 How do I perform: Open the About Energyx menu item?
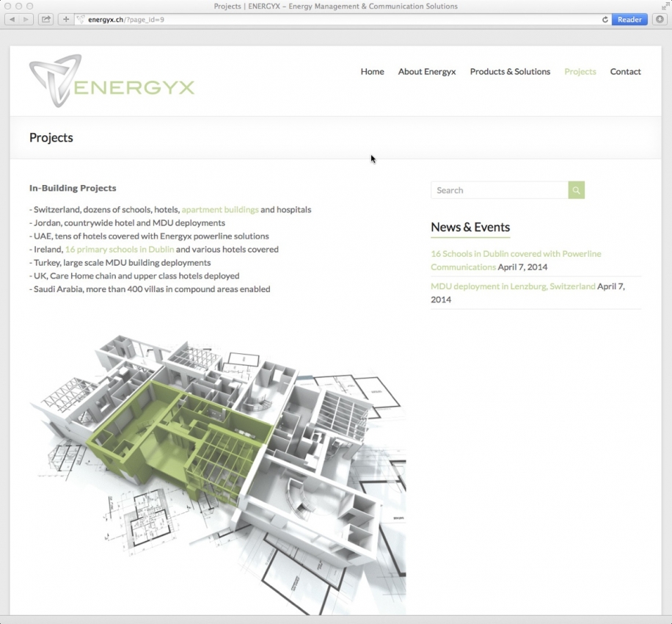[x=427, y=72]
